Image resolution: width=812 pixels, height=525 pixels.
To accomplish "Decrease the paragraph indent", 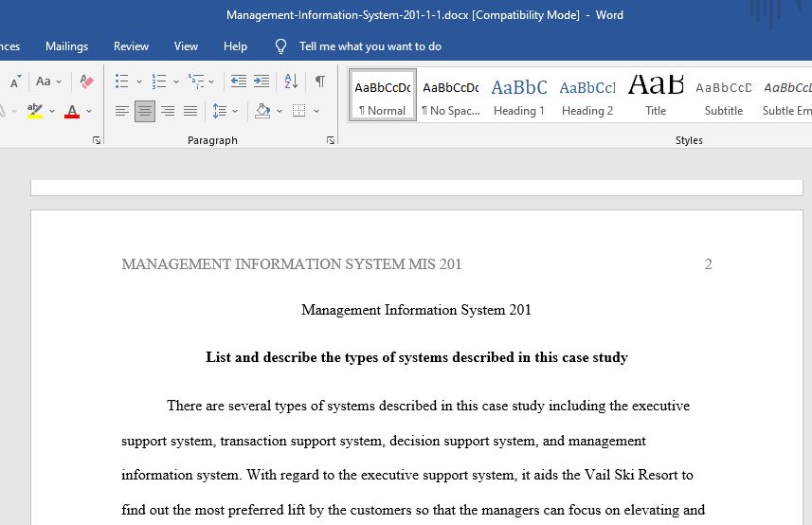I will tap(238, 81).
